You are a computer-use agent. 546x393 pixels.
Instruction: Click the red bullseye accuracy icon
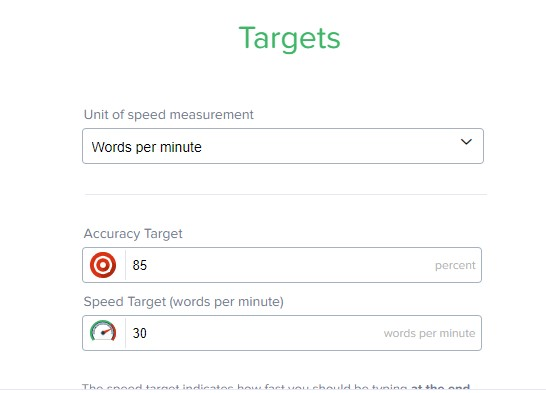click(103, 265)
